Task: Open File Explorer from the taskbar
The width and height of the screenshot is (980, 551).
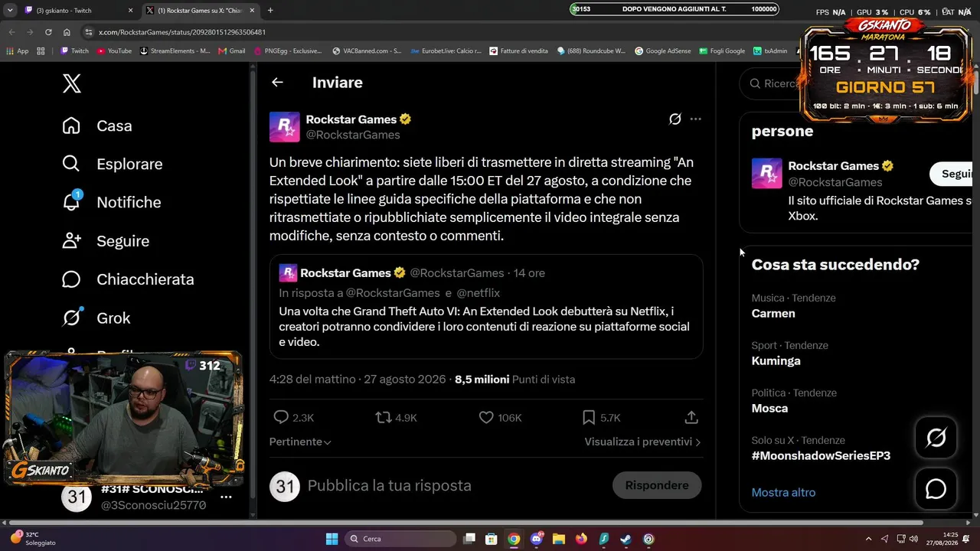Action: click(559, 539)
